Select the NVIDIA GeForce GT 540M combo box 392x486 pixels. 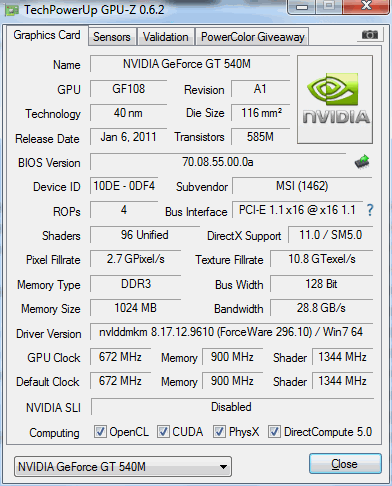[123, 467]
